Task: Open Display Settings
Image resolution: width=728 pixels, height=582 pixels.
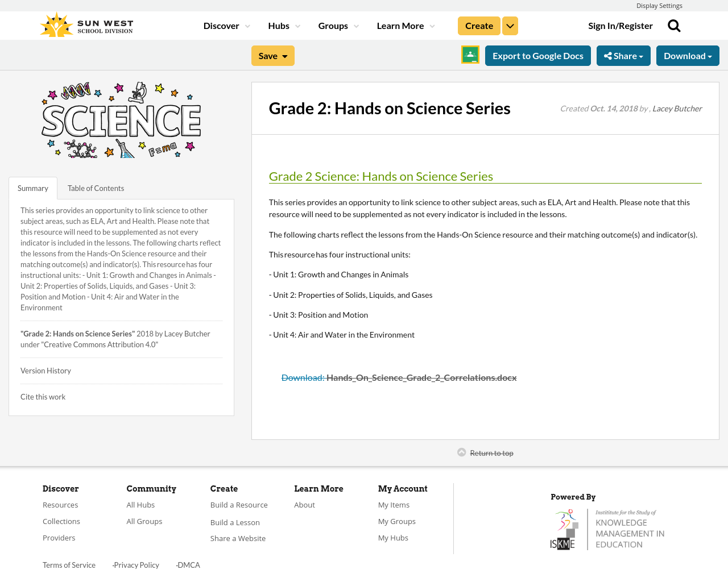Action: tap(659, 5)
